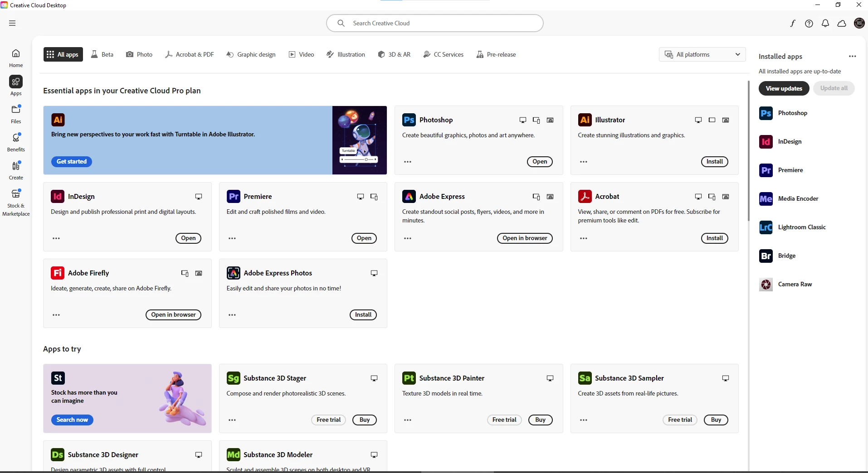The width and height of the screenshot is (868, 473).
Task: Switch to the Pre-release tab
Action: coord(496,54)
